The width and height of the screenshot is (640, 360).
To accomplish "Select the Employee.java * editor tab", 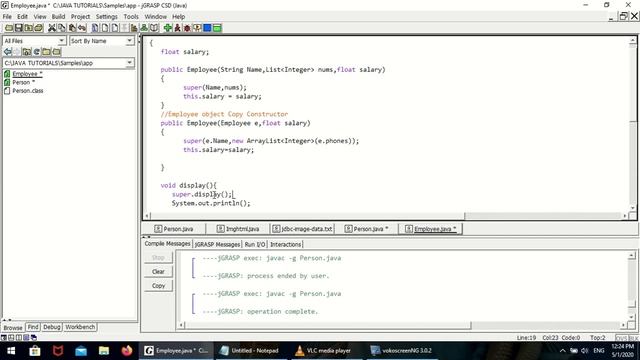I will tap(431, 229).
